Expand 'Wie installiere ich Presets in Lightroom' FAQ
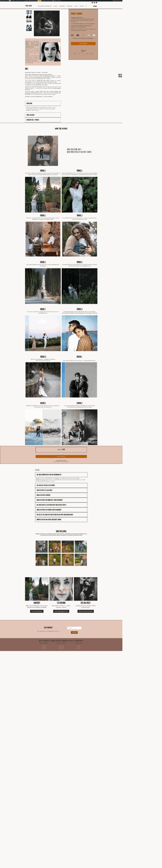This screenshot has height=868, width=162. [61, 485]
